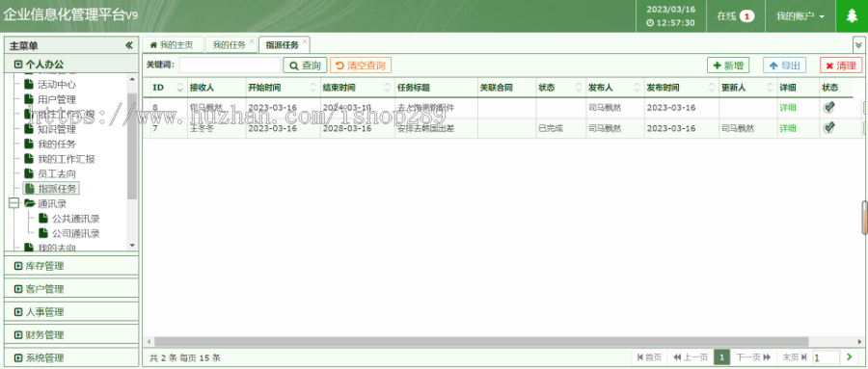Focus the page number jump field
This screenshot has width=868, height=369.
[x=826, y=357]
